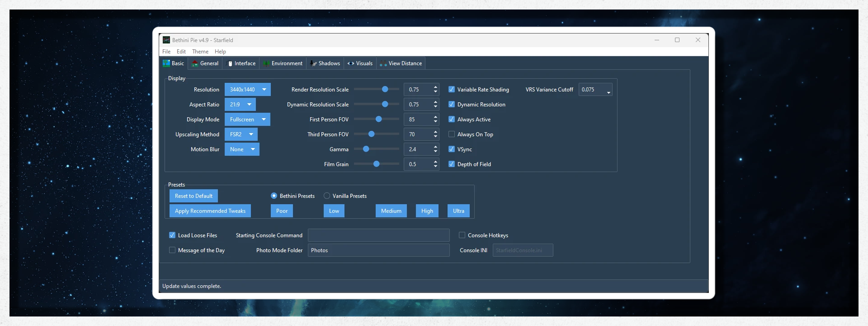
Task: Switch to the Interface tab
Action: point(241,63)
